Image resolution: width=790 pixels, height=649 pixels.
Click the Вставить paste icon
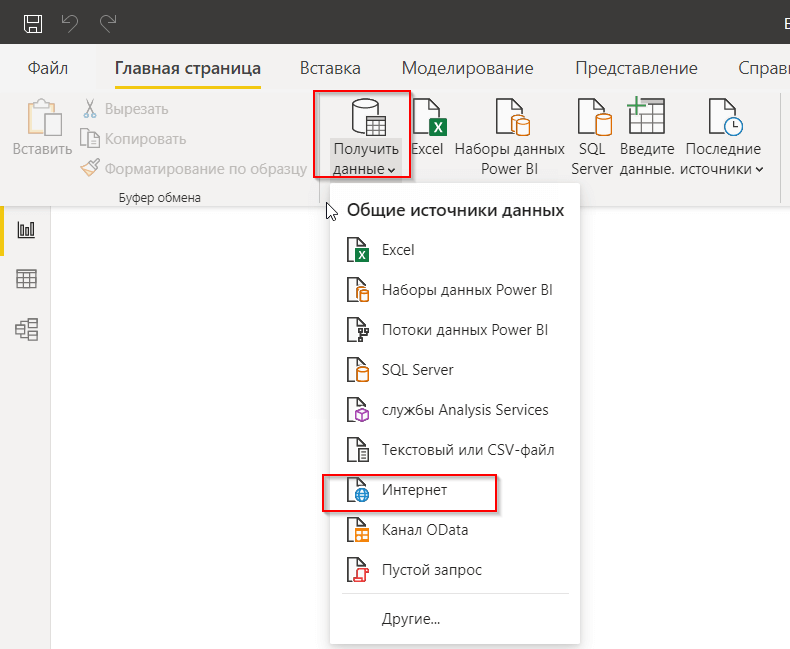click(44, 117)
